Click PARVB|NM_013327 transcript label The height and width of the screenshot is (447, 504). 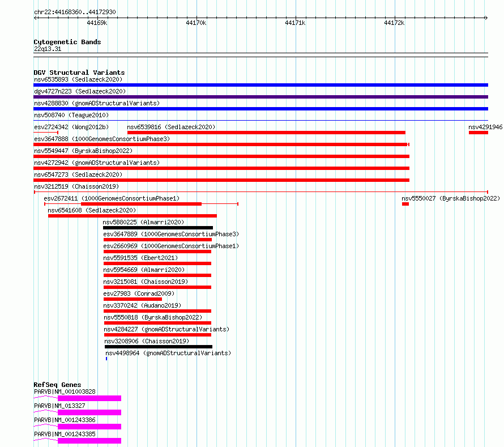click(59, 406)
